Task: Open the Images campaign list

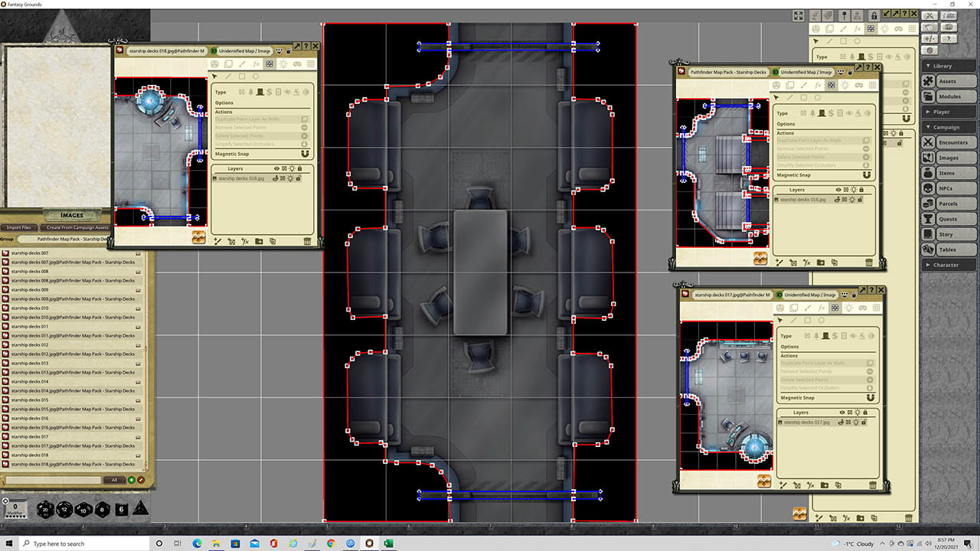Action: point(949,158)
